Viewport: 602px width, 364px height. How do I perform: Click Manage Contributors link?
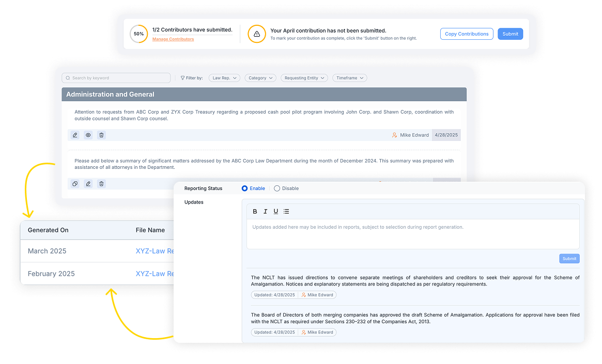(173, 39)
